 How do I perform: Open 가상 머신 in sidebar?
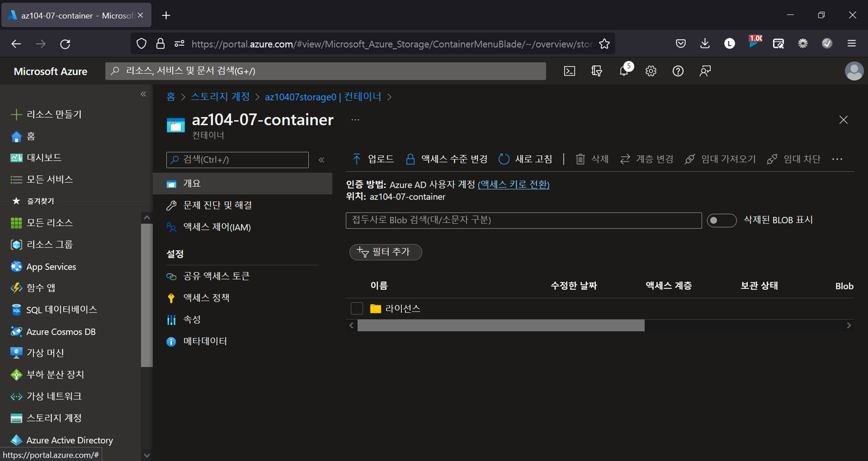click(x=37, y=353)
